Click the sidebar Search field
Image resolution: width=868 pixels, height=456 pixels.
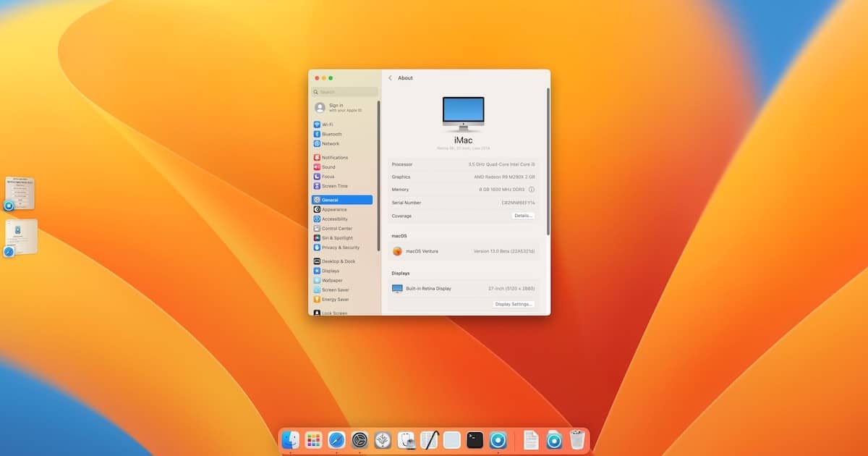click(x=345, y=92)
